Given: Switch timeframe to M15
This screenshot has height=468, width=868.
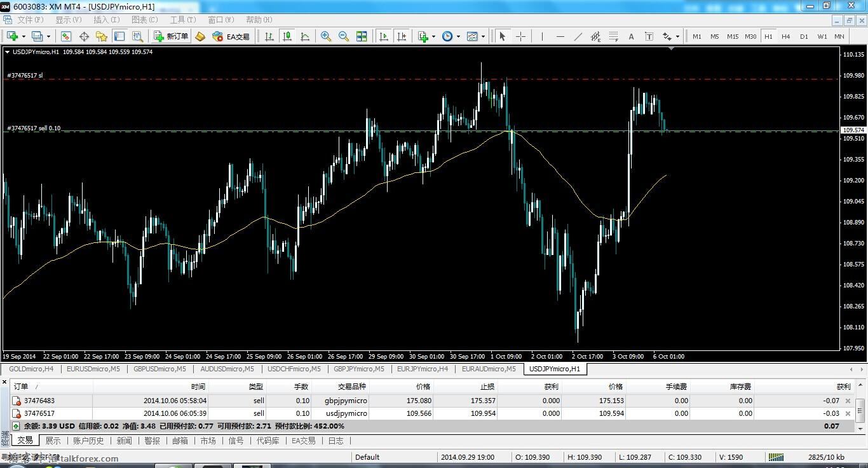Looking at the screenshot, I should click(733, 36).
